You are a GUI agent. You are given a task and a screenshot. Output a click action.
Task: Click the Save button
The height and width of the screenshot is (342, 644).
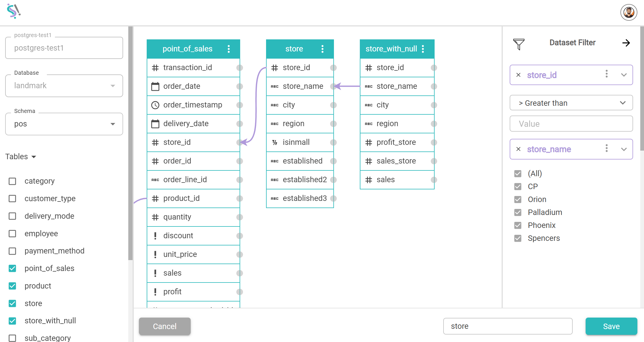611,326
